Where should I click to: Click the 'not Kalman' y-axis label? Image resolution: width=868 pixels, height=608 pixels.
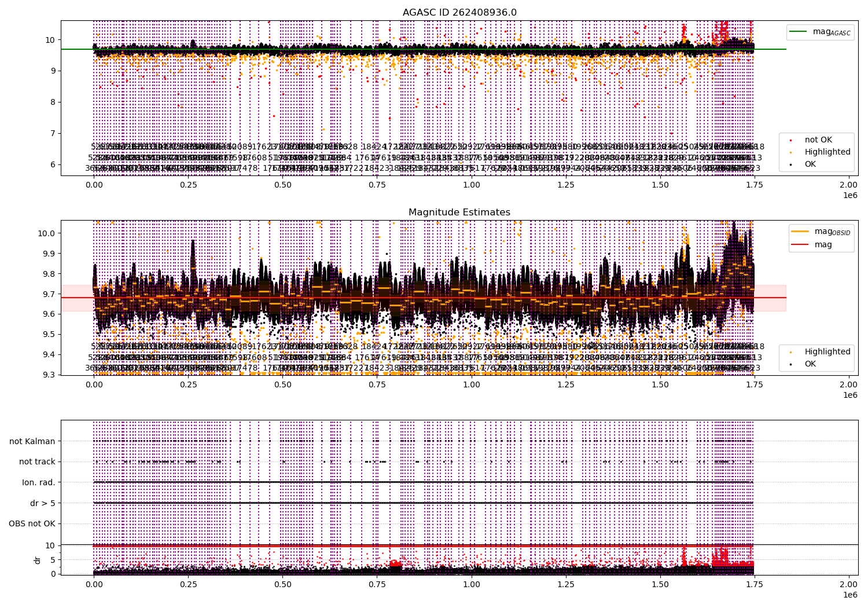point(32,441)
